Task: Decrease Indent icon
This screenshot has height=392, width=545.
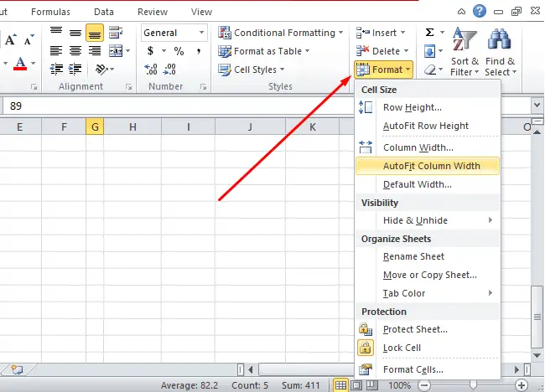Action: coord(56,69)
